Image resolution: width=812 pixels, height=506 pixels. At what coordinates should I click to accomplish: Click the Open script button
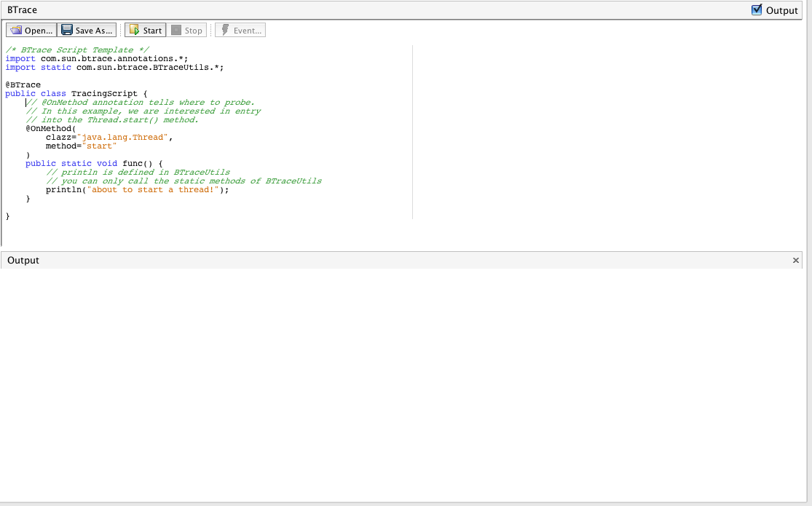[31, 30]
